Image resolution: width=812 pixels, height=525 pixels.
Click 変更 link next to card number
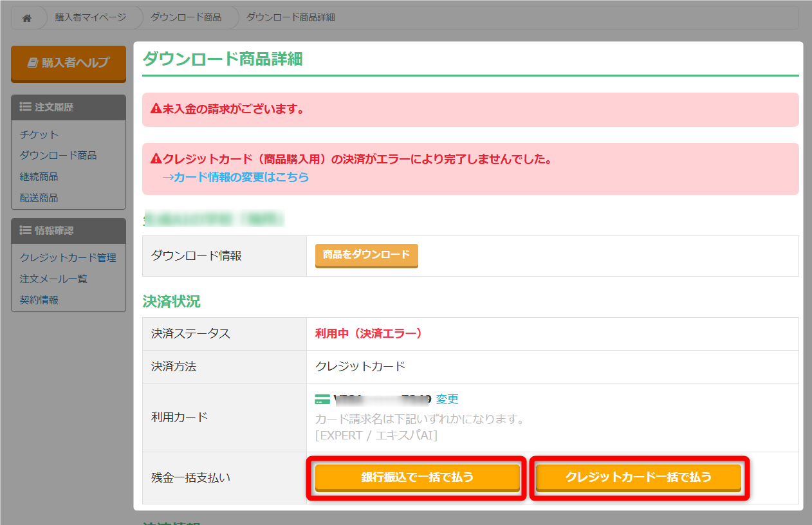pyautogui.click(x=447, y=400)
